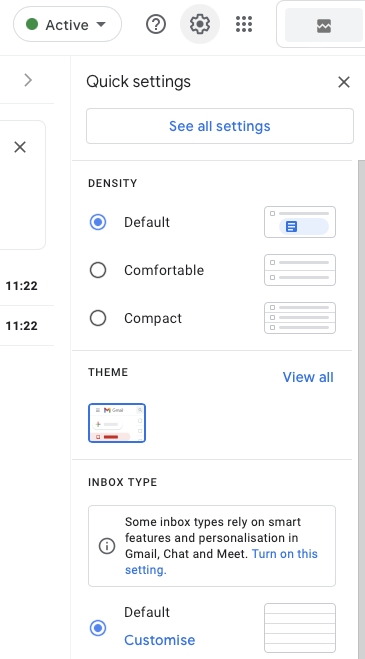Open View all themes link

[x=308, y=377]
